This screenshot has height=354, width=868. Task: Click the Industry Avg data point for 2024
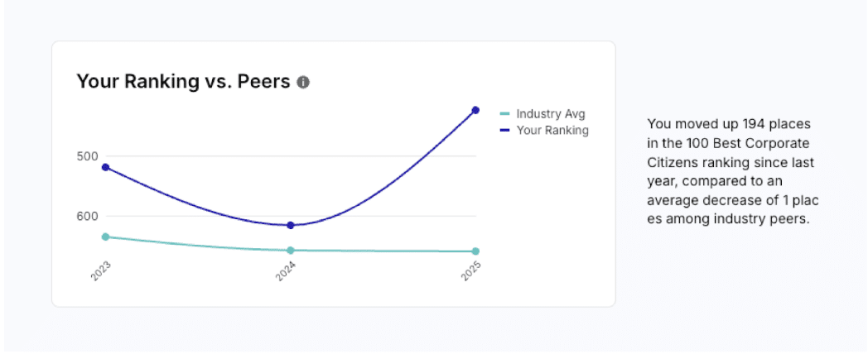[291, 250]
